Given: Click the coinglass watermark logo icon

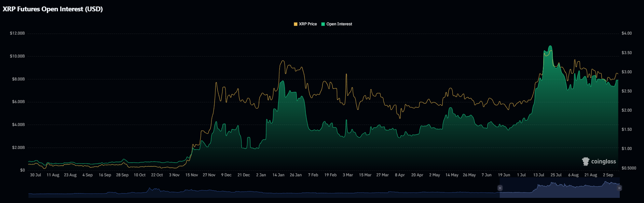Looking at the screenshot, I should tap(586, 161).
